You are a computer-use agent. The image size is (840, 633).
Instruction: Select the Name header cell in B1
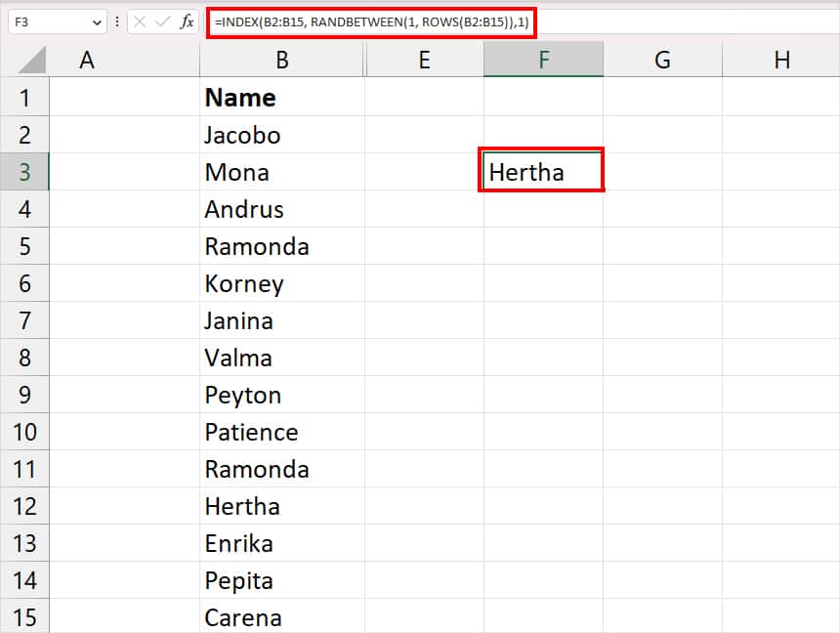281,98
